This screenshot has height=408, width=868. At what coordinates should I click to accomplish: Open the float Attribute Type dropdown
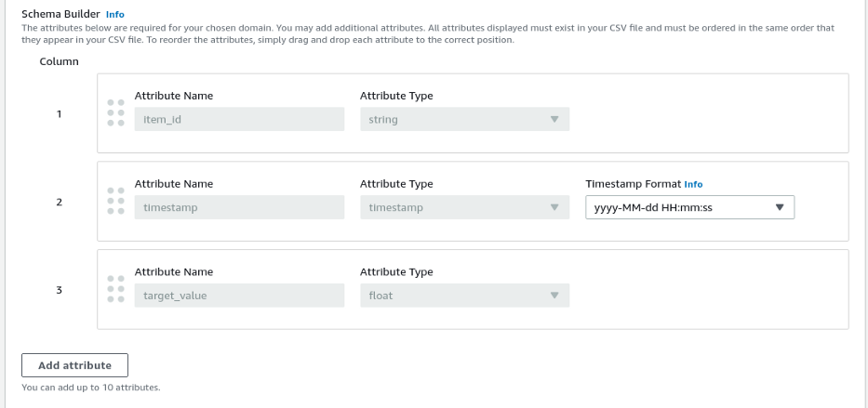(x=464, y=296)
